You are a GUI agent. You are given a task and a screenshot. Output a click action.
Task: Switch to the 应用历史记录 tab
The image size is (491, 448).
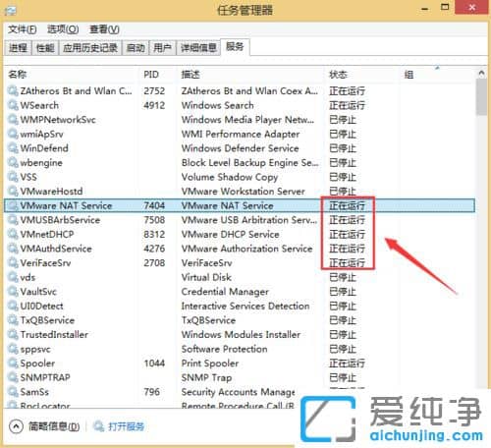click(90, 48)
